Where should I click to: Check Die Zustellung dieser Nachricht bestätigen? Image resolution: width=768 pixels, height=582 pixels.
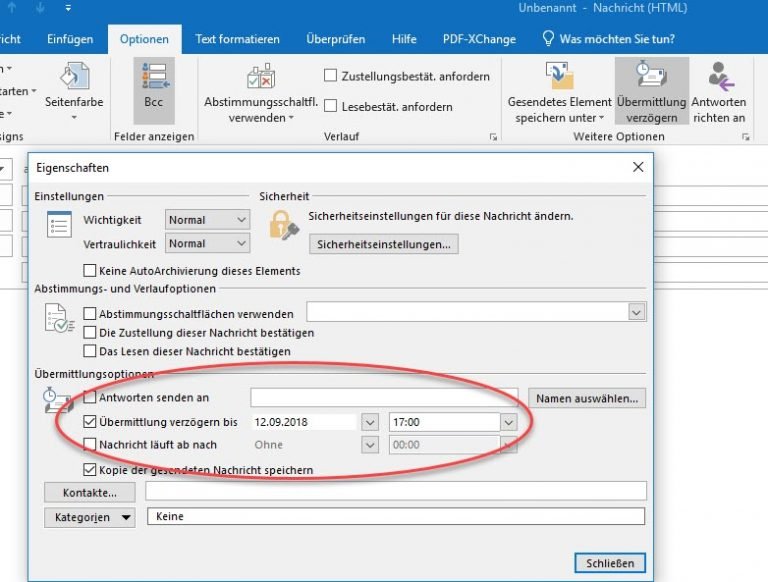[x=90, y=333]
